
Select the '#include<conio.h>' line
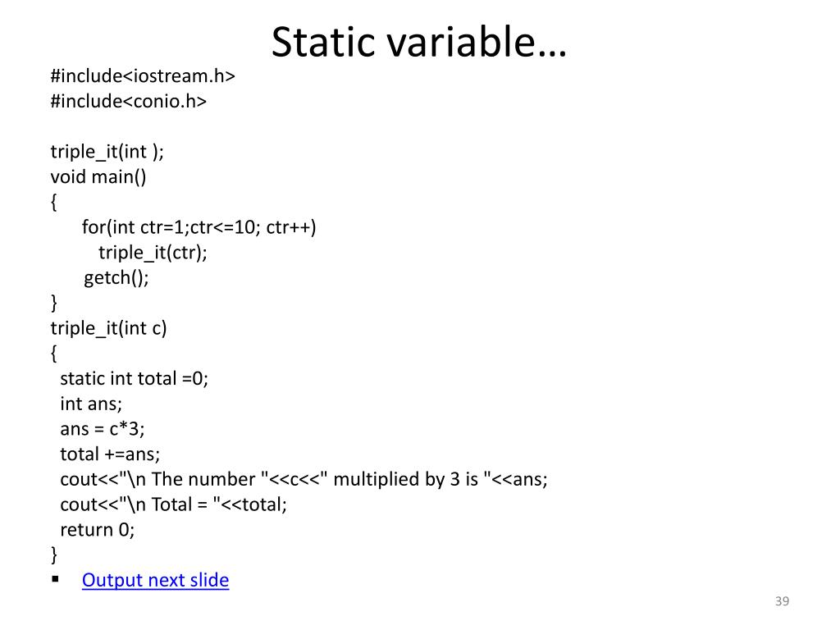pos(129,101)
